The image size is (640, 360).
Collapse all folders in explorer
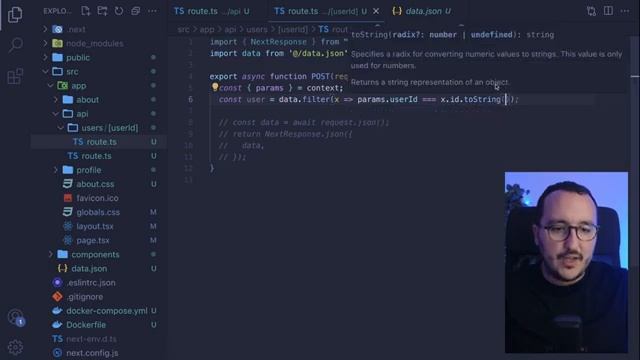pos(136,11)
